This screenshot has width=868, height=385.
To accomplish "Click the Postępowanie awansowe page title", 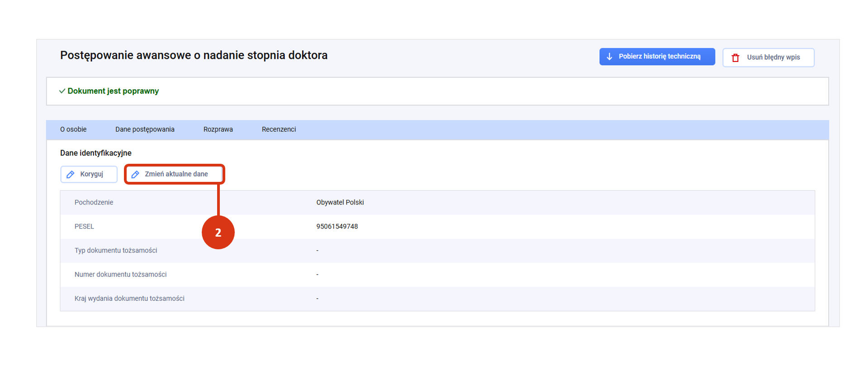I will (194, 55).
